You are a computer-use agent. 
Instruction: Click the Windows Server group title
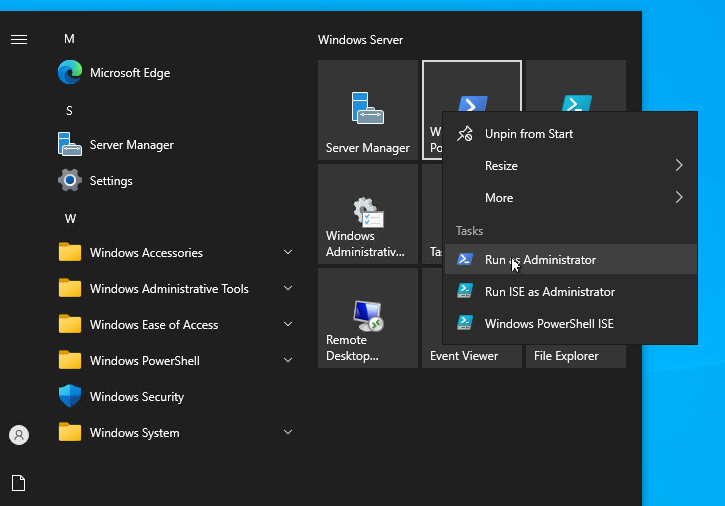360,40
